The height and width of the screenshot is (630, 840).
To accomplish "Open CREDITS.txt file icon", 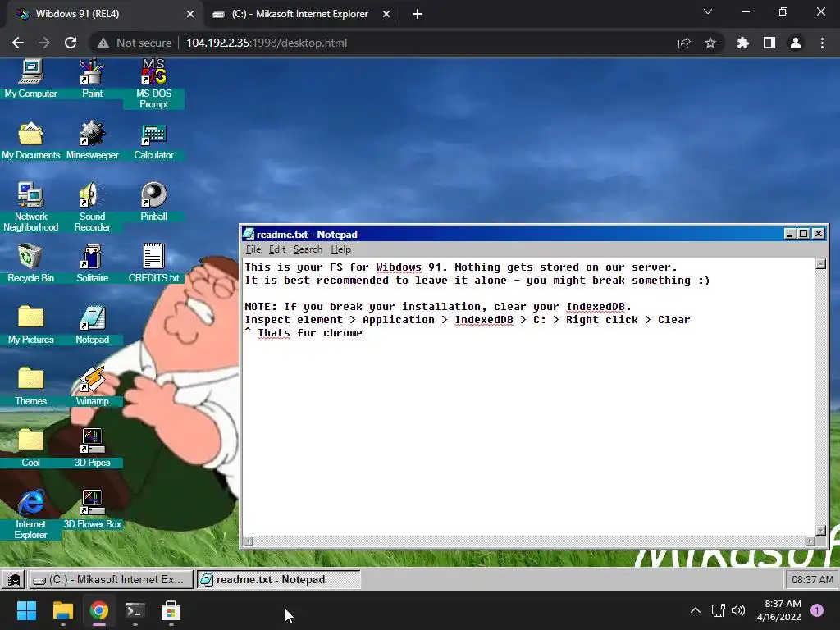I will [153, 264].
